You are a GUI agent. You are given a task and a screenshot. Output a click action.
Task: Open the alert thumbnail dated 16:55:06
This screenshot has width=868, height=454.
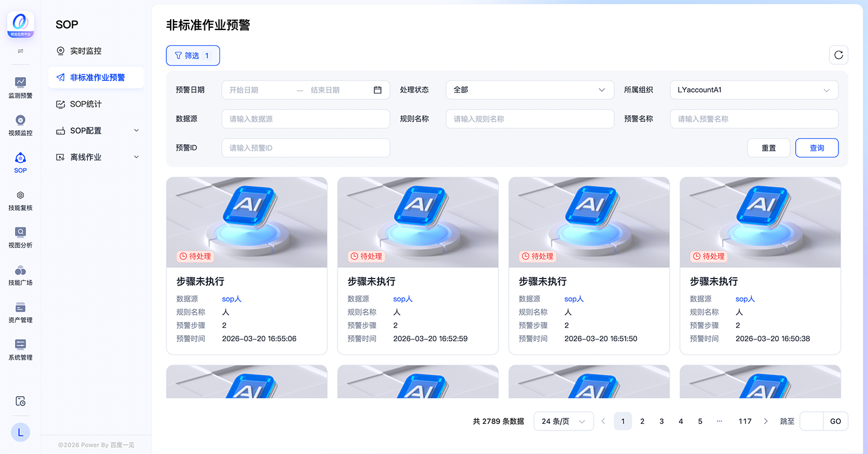247,222
